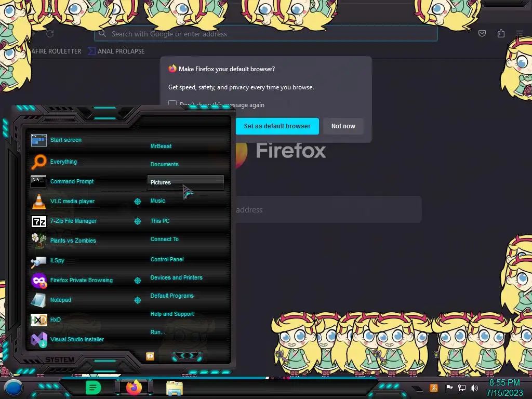Click Visual Studio Installer label text

(77, 340)
